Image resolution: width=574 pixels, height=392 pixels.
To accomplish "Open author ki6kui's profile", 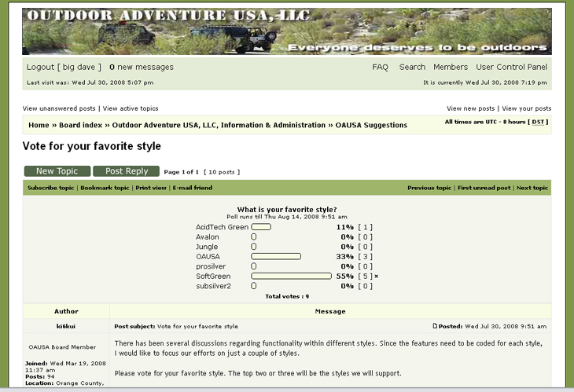I will 66,326.
